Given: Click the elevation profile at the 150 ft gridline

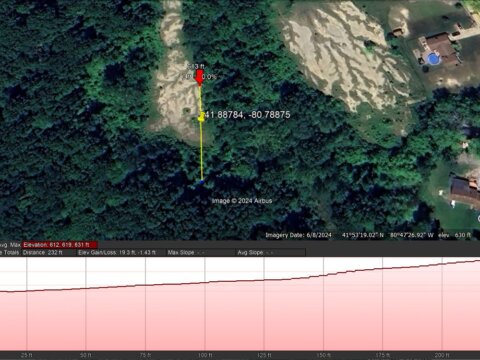Looking at the screenshot, I should [x=323, y=275].
